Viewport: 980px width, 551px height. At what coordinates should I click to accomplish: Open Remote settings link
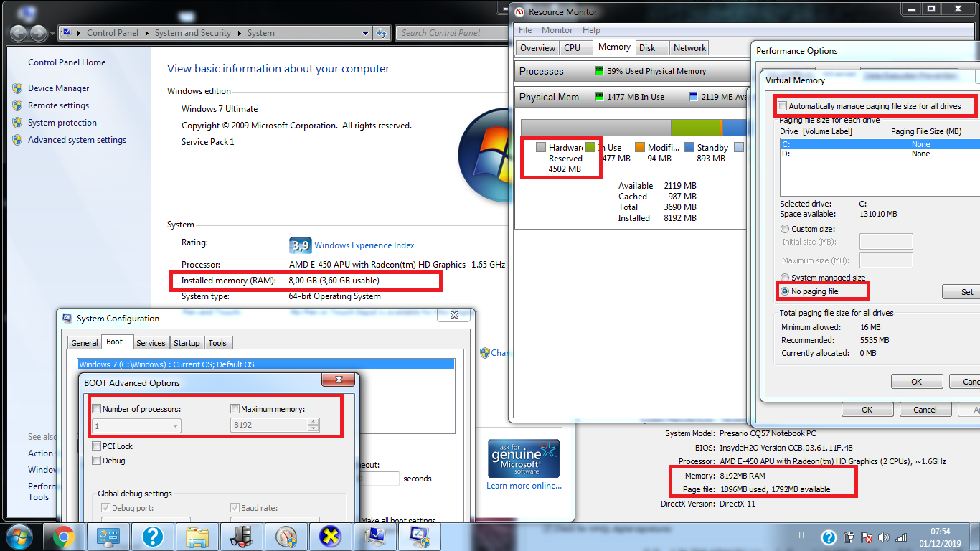[x=58, y=105]
